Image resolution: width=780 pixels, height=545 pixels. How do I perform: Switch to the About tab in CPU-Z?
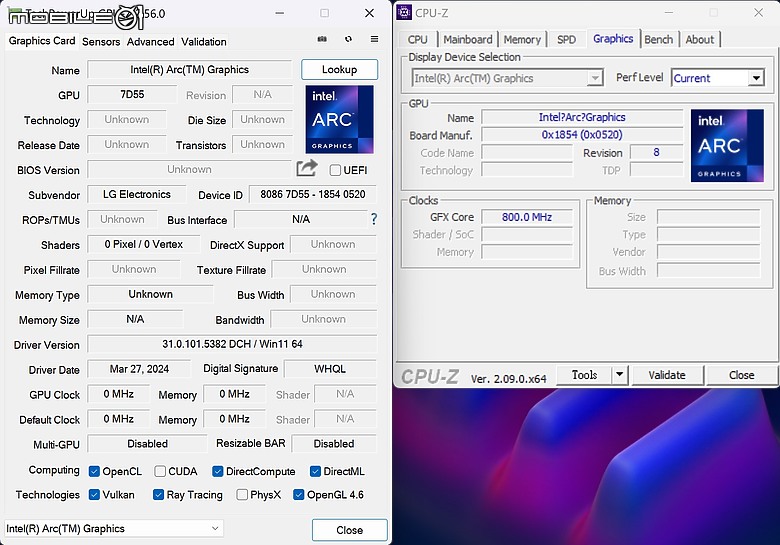699,40
